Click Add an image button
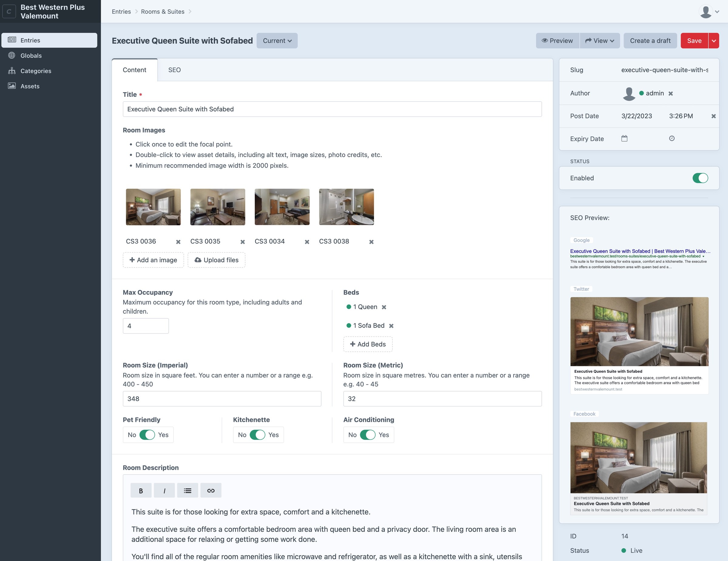Screen dimensions: 728x561 153,260
